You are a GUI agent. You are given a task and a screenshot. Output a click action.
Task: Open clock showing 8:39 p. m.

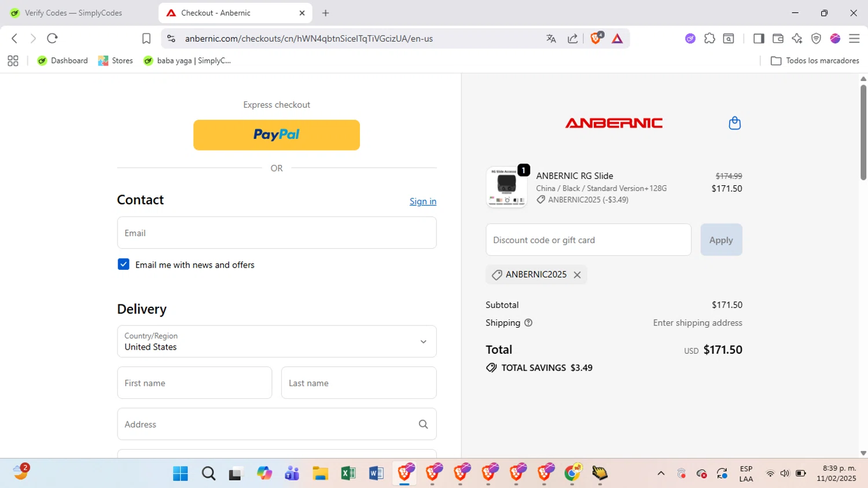point(836,474)
